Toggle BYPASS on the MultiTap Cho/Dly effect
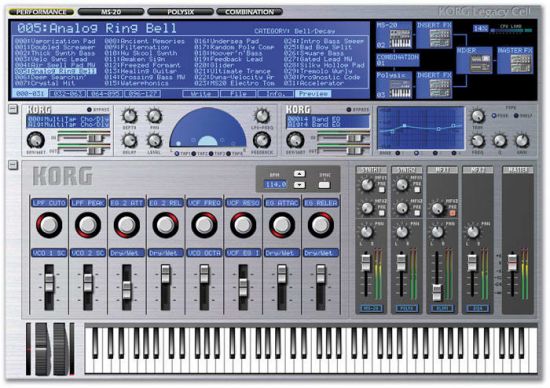Viewport: 550px width, 388px height. click(89, 110)
